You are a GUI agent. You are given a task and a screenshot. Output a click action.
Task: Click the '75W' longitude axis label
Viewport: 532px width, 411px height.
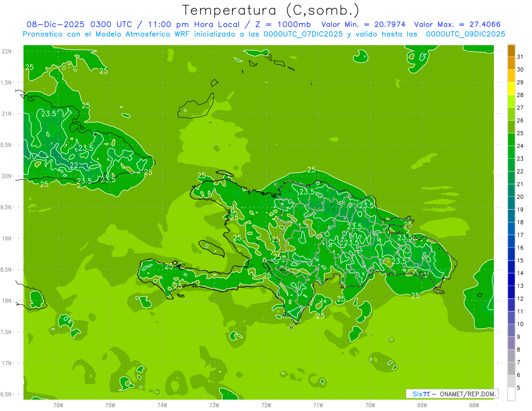(x=110, y=405)
